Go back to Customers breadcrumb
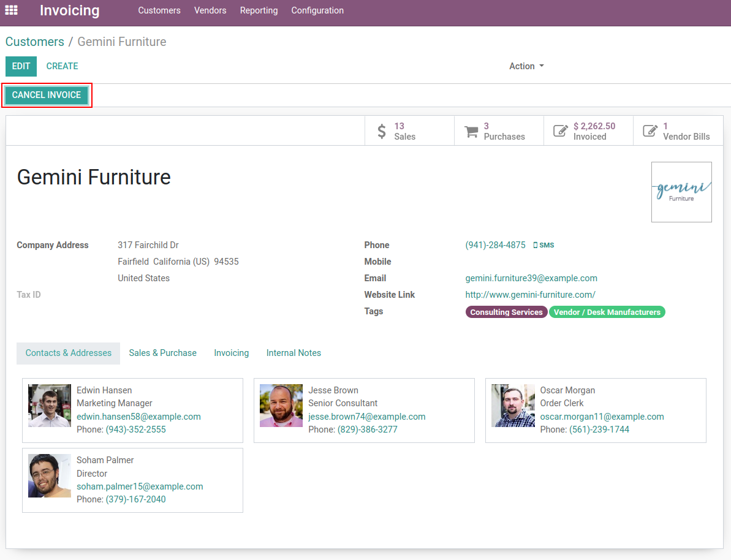The width and height of the screenshot is (731, 560). 35,42
